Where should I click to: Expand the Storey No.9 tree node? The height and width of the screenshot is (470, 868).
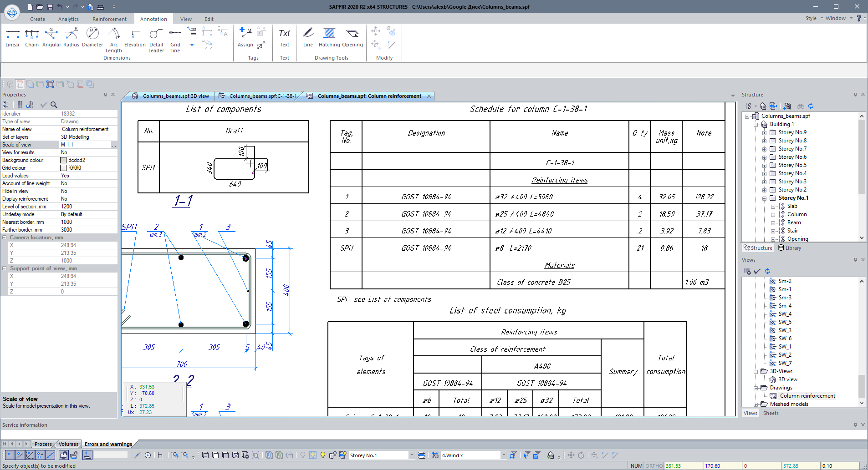765,133
